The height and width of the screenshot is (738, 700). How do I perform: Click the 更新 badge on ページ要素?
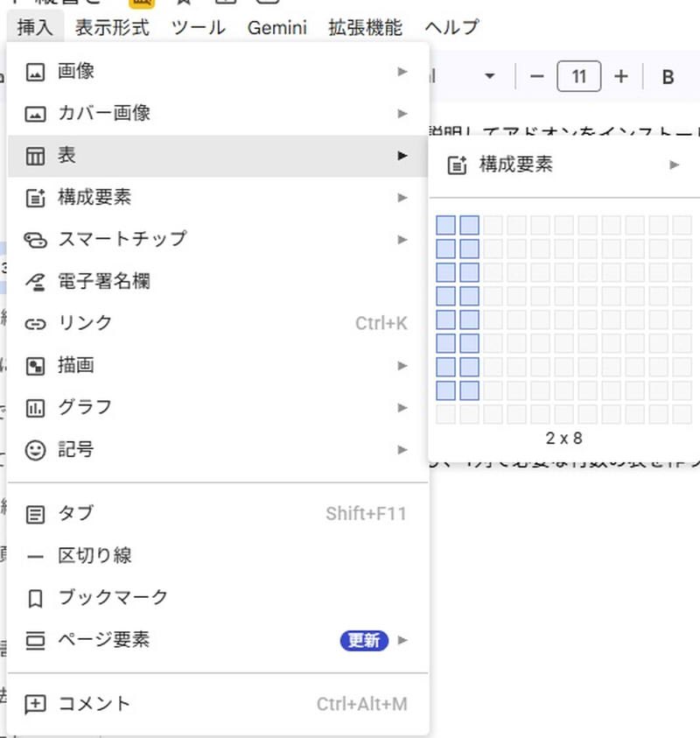pos(364,641)
